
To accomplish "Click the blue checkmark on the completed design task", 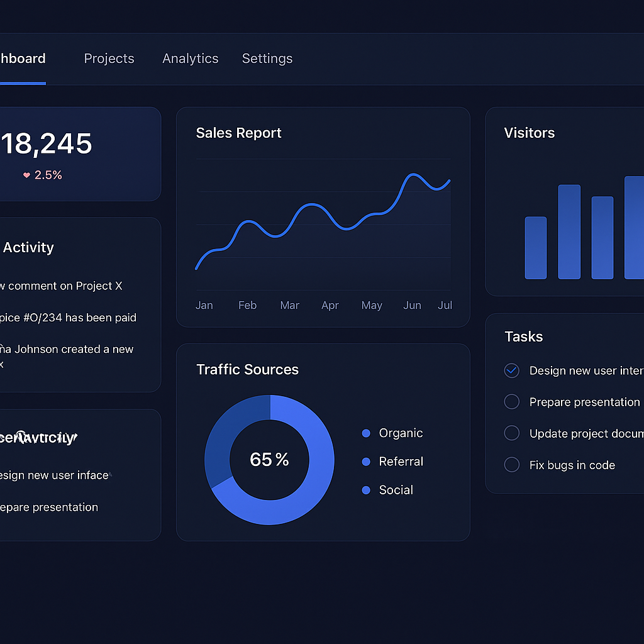I will point(511,370).
